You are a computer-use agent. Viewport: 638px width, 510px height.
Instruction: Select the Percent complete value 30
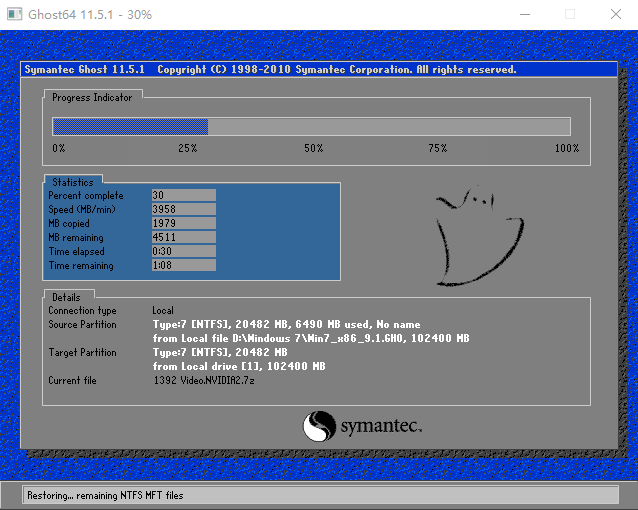[x=184, y=195]
